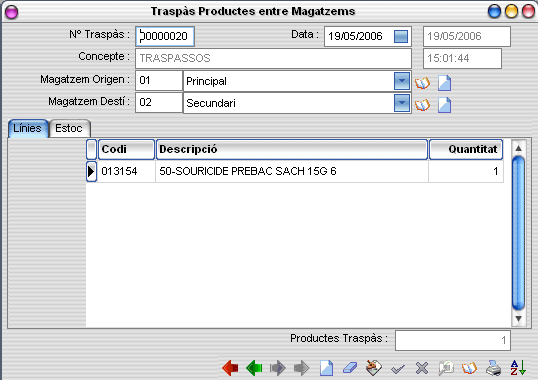The image size is (538, 380).
Task: Go to previous record with green arrow
Action: (254, 368)
